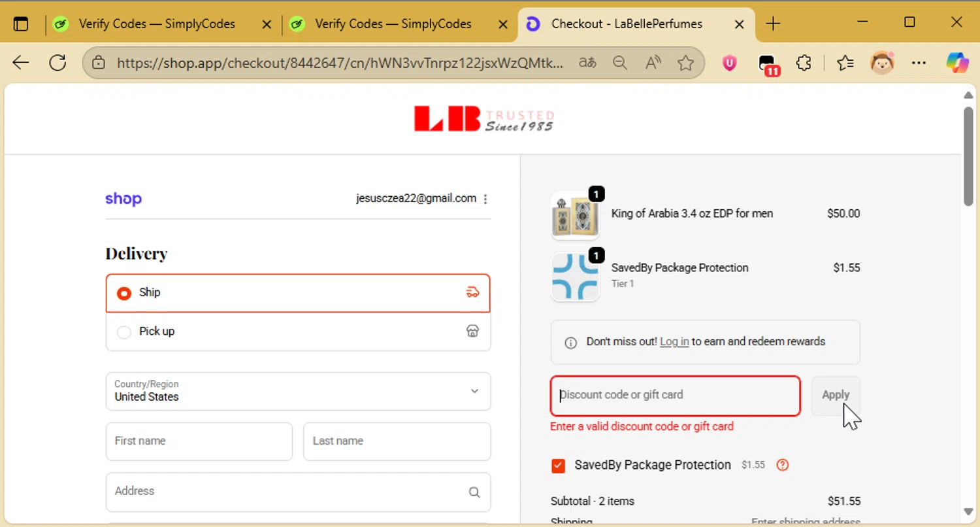Select the Ship delivery option
980x527 pixels.
[x=298, y=293]
